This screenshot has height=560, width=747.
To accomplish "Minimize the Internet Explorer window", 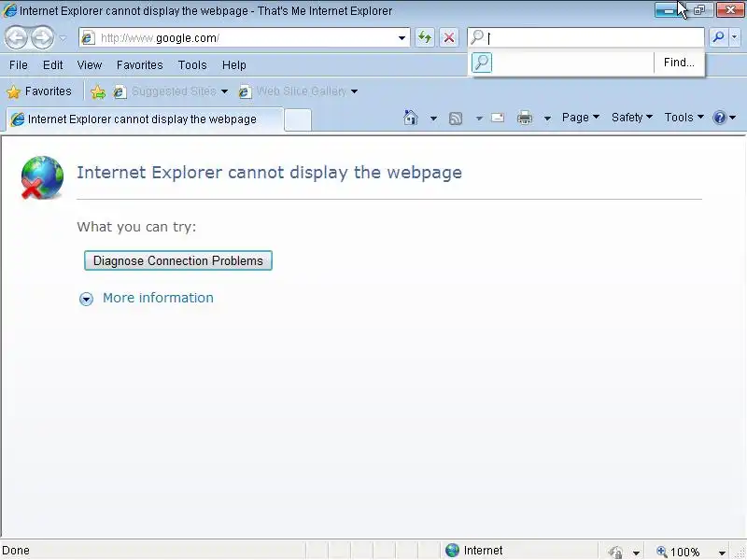I will click(669, 10).
